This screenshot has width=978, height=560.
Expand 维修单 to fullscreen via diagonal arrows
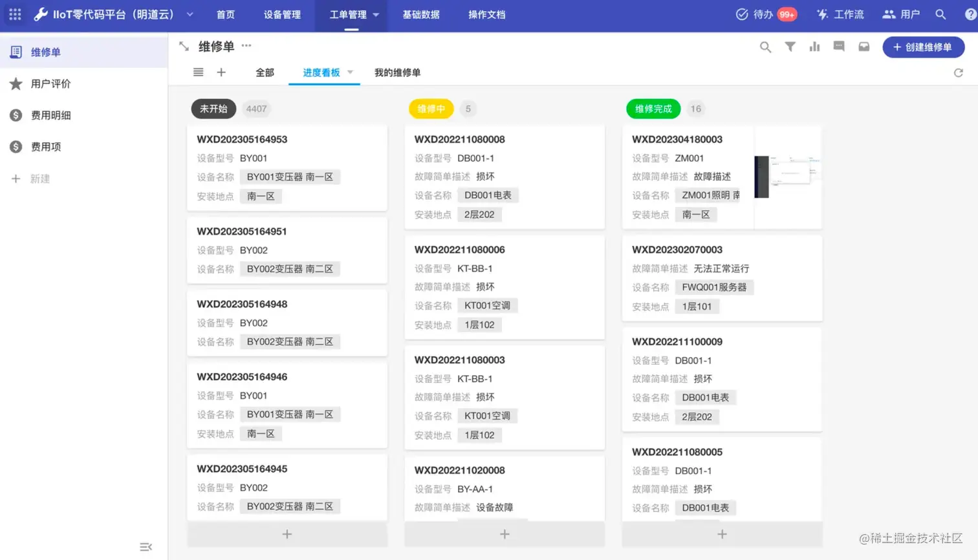[x=183, y=46]
